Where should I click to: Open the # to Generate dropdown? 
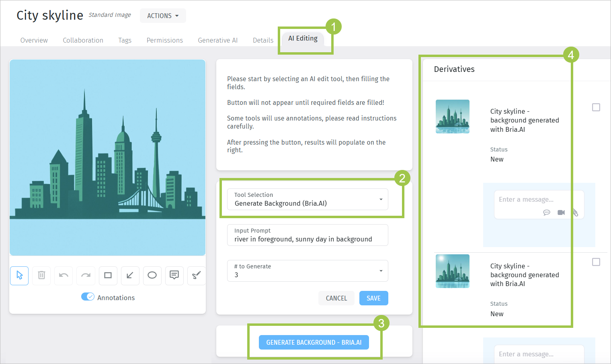(x=308, y=271)
